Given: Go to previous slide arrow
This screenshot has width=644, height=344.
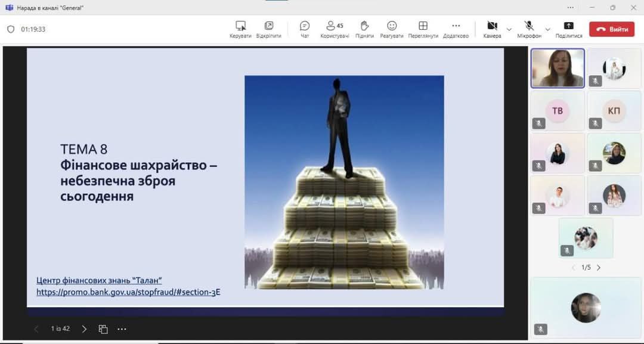Looking at the screenshot, I should click(36, 329).
